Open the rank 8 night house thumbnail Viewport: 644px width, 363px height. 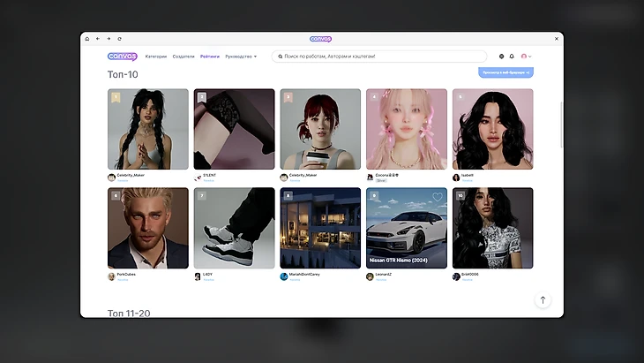(320, 228)
